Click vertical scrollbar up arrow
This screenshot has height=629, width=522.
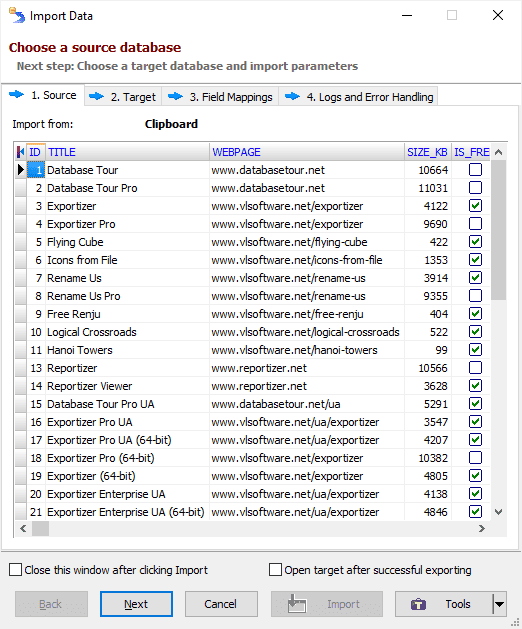tap(499, 152)
